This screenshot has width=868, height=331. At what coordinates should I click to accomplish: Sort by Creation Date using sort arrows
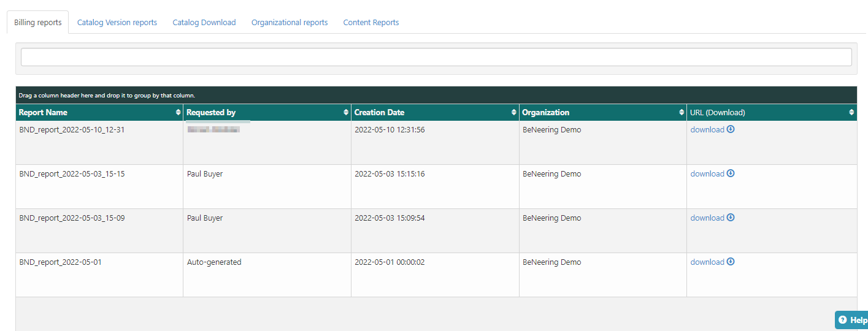(514, 113)
